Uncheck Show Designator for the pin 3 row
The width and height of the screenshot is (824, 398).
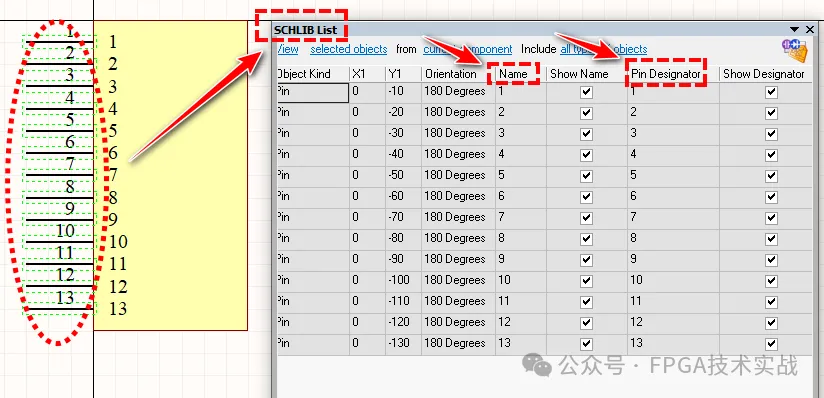tap(771, 135)
